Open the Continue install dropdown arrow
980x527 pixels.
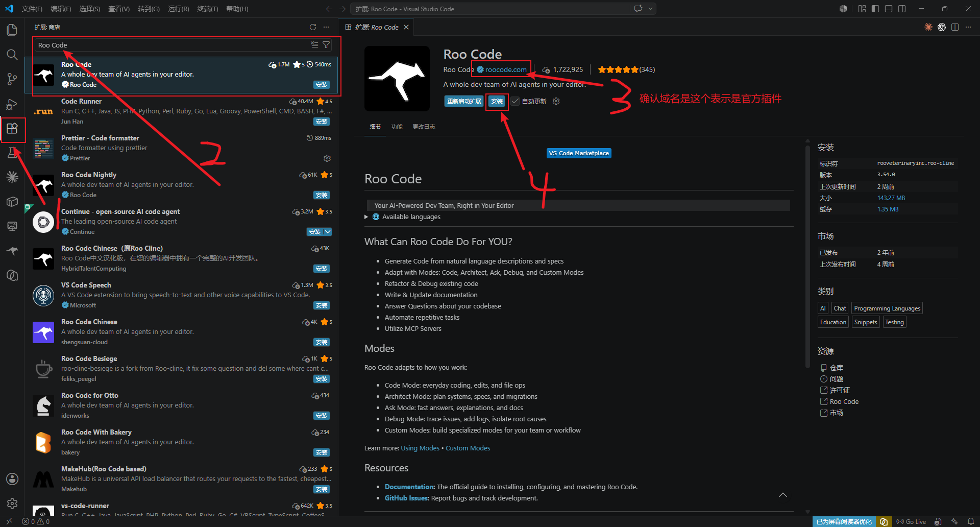tap(328, 232)
